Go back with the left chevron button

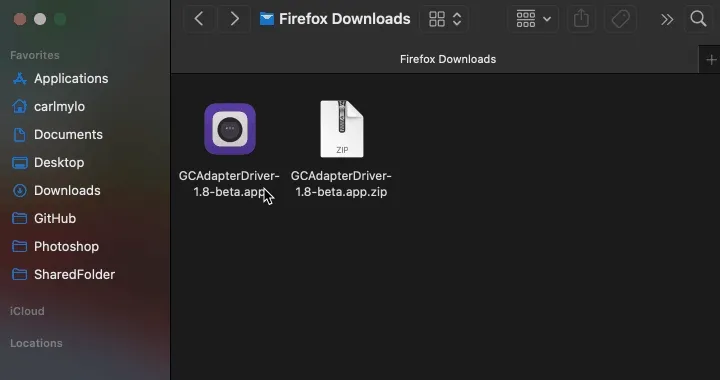tap(199, 19)
